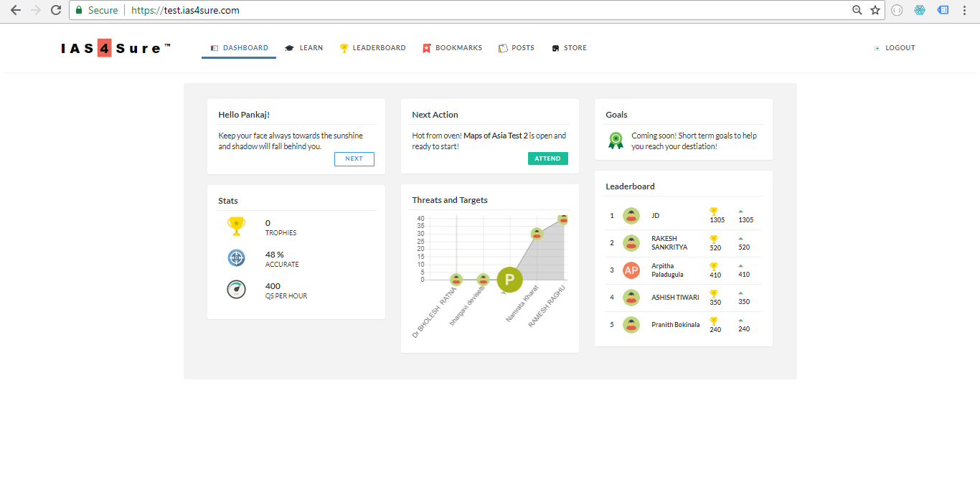Image resolution: width=980 pixels, height=497 pixels.
Task: Click the large green P chart marker
Action: (x=509, y=280)
